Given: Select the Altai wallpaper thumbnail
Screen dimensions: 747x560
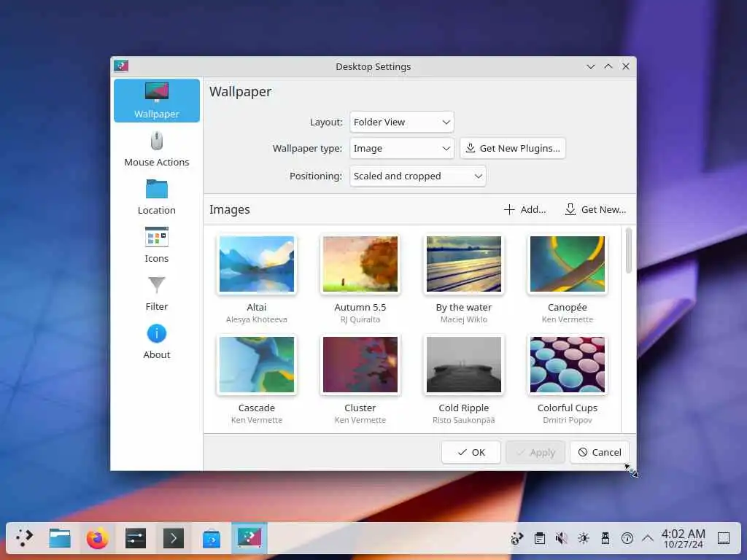Looking at the screenshot, I should pos(256,264).
